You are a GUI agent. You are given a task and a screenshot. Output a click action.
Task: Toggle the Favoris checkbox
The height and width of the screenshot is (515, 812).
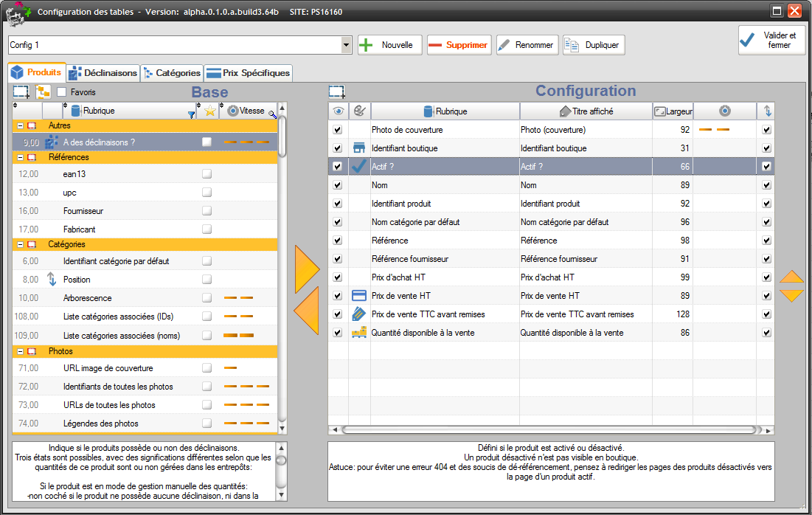62,92
